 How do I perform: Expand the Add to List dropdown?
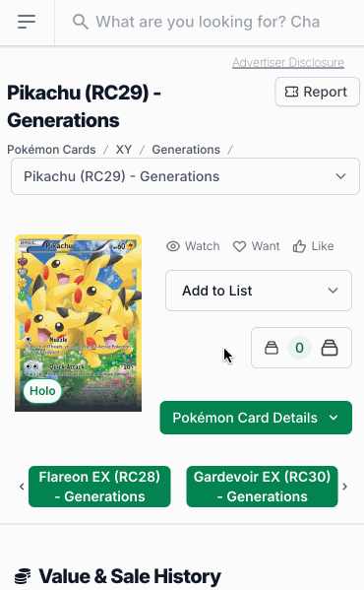(259, 291)
